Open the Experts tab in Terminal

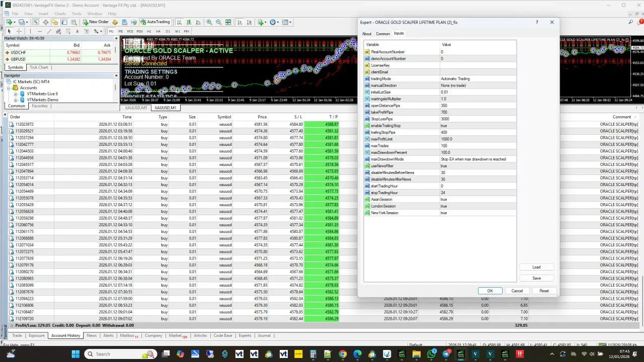coord(245,335)
